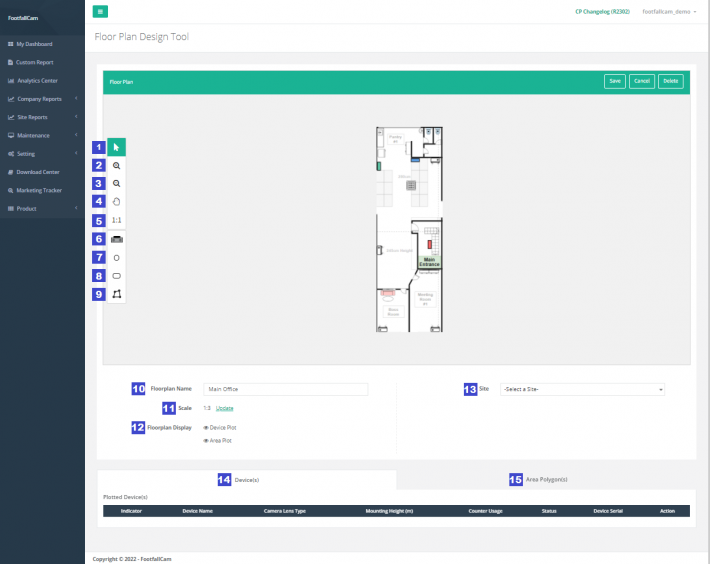This screenshot has width=710, height=564.
Task: Reset floor plan zoom to 1:1
Action: [x=116, y=220]
